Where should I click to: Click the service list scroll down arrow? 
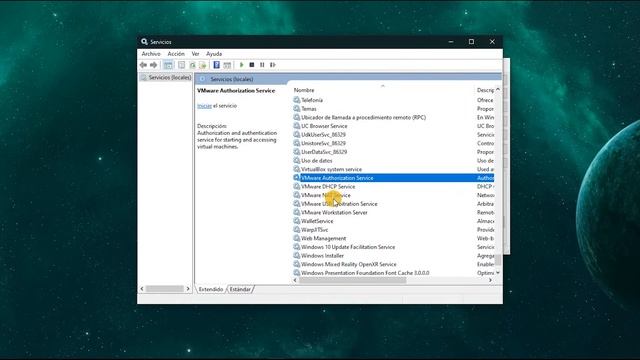coord(498,272)
